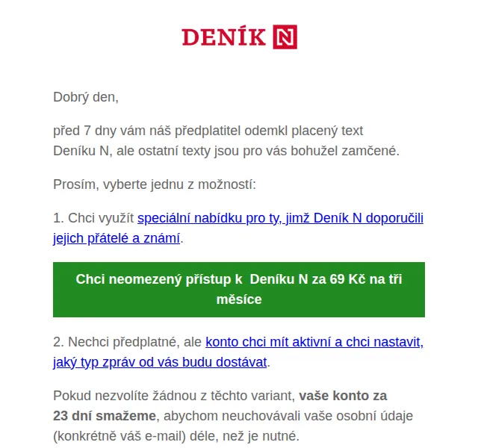Viewport: 478px width, 448px height.
Task: Follow the 'jejich přátelé a známí' link text
Action: pos(117,238)
